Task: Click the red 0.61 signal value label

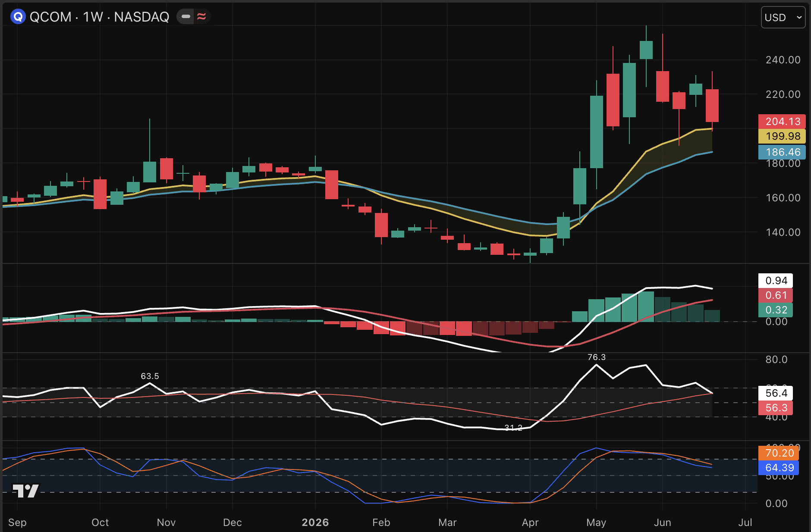Action: 776,295
